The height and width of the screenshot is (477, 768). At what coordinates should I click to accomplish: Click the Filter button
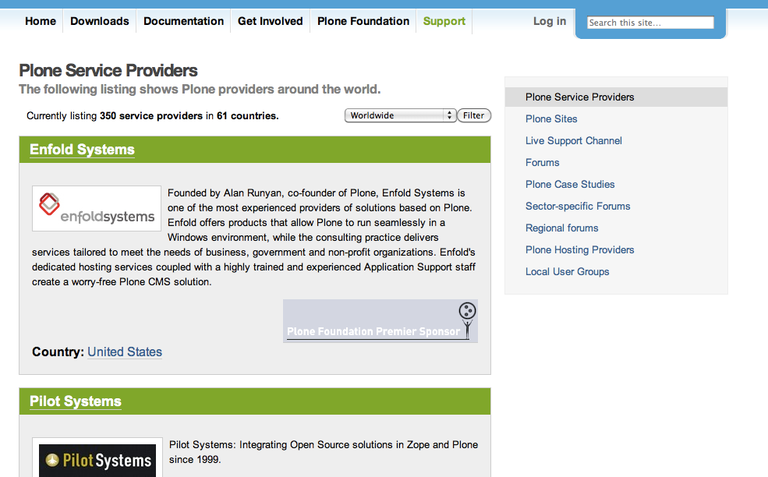474,116
